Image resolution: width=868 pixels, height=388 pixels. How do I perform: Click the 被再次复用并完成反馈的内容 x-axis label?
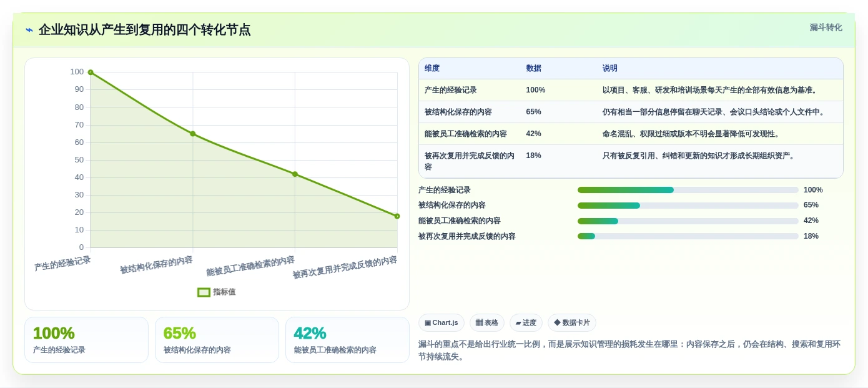pyautogui.click(x=345, y=267)
